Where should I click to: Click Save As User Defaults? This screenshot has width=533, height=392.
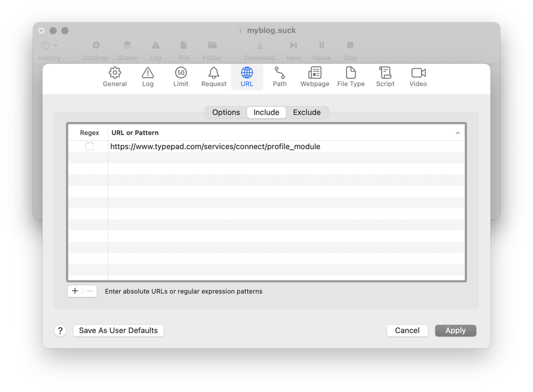tap(119, 331)
